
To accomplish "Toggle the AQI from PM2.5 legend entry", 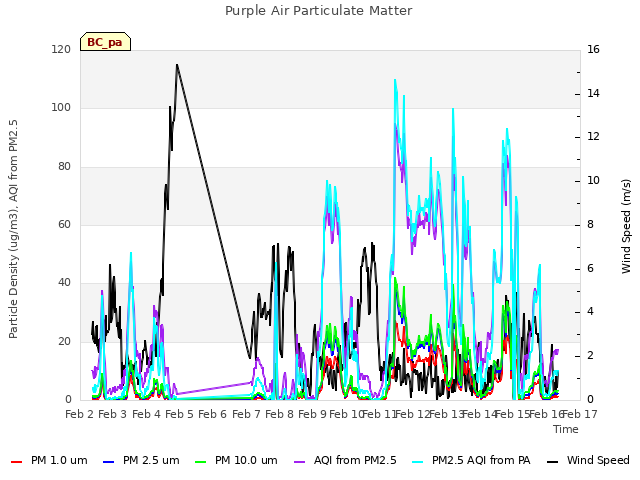I will [x=345, y=461].
